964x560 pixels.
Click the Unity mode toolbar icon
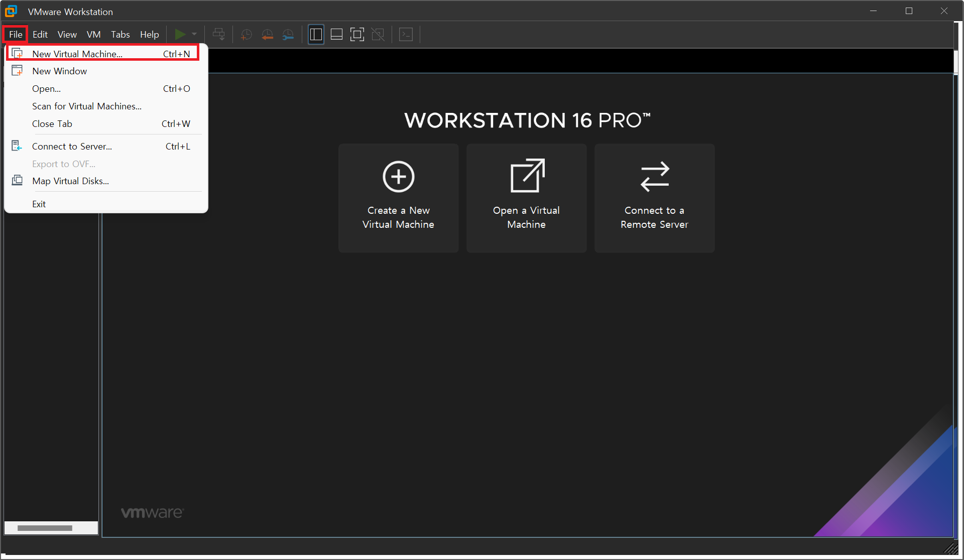[x=378, y=34]
